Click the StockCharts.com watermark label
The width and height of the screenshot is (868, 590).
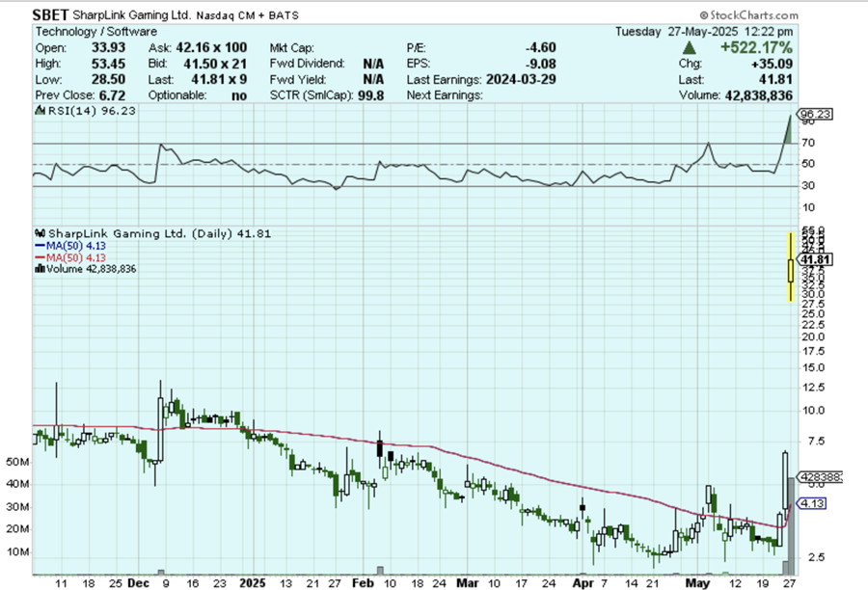click(748, 15)
